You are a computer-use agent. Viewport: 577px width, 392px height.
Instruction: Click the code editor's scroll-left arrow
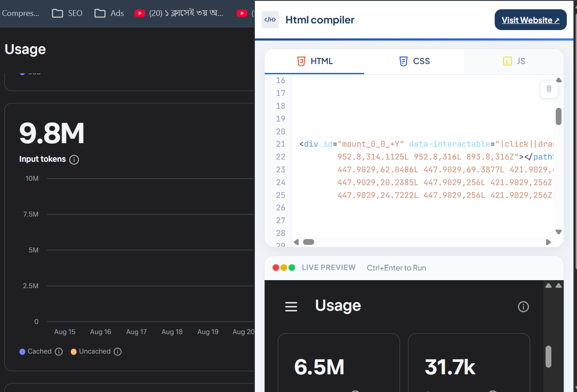296,242
